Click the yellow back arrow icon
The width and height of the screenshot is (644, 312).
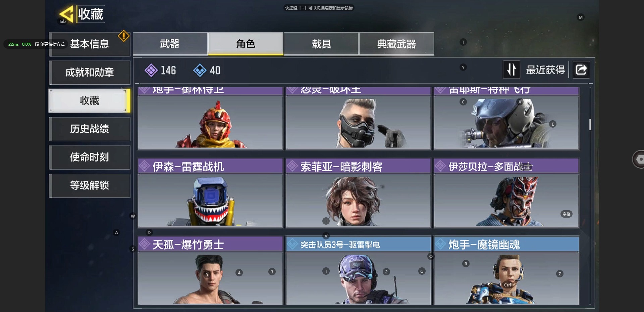point(66,14)
